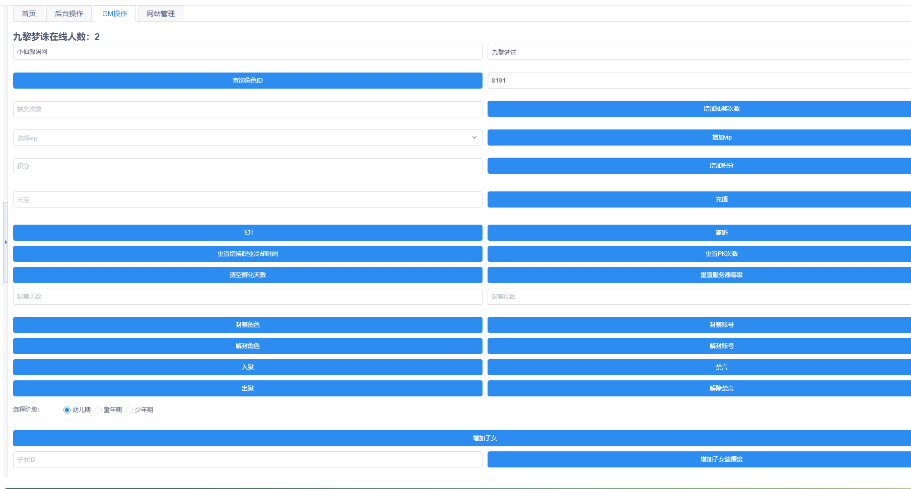Expand the vip selector chevron arrow
The height and width of the screenshot is (489, 911).
pyautogui.click(x=474, y=137)
